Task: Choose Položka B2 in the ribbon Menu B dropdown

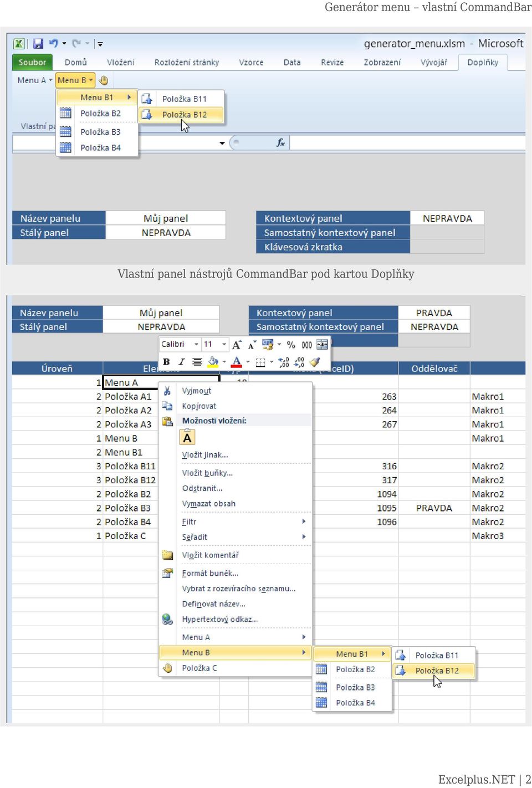Action: pos(98,114)
